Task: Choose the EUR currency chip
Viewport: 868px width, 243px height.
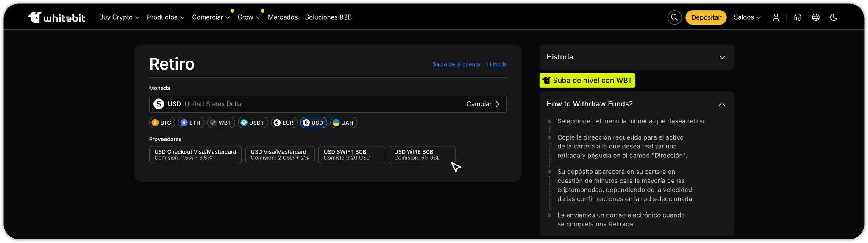Action: pos(284,123)
